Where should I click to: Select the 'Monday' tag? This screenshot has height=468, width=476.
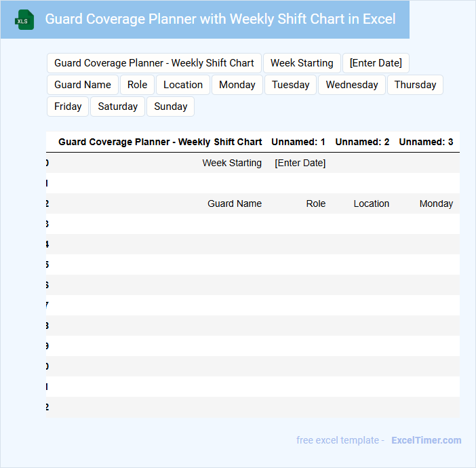[237, 85]
